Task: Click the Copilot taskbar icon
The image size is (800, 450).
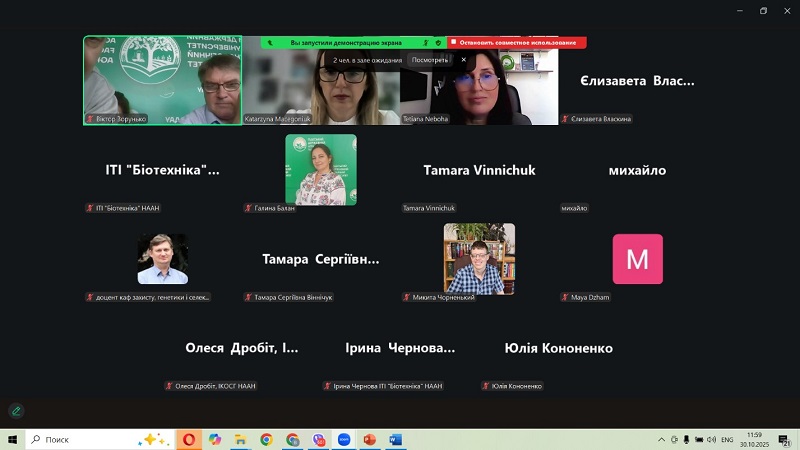Action: click(x=214, y=439)
